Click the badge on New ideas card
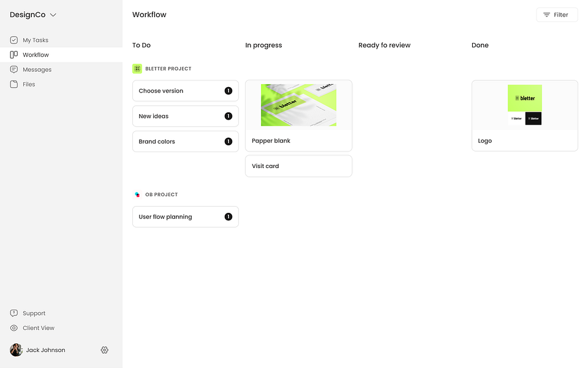Viewport: 588px width, 368px height. point(228,116)
